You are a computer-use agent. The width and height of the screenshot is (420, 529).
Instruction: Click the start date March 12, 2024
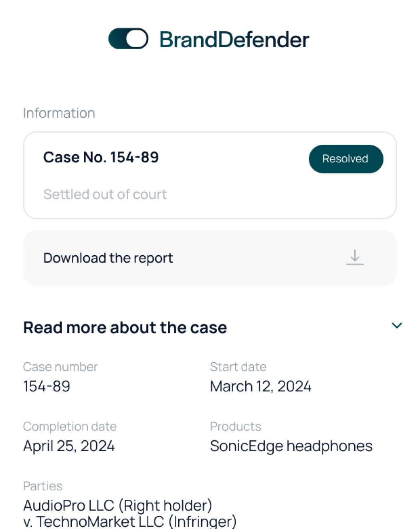(x=260, y=386)
